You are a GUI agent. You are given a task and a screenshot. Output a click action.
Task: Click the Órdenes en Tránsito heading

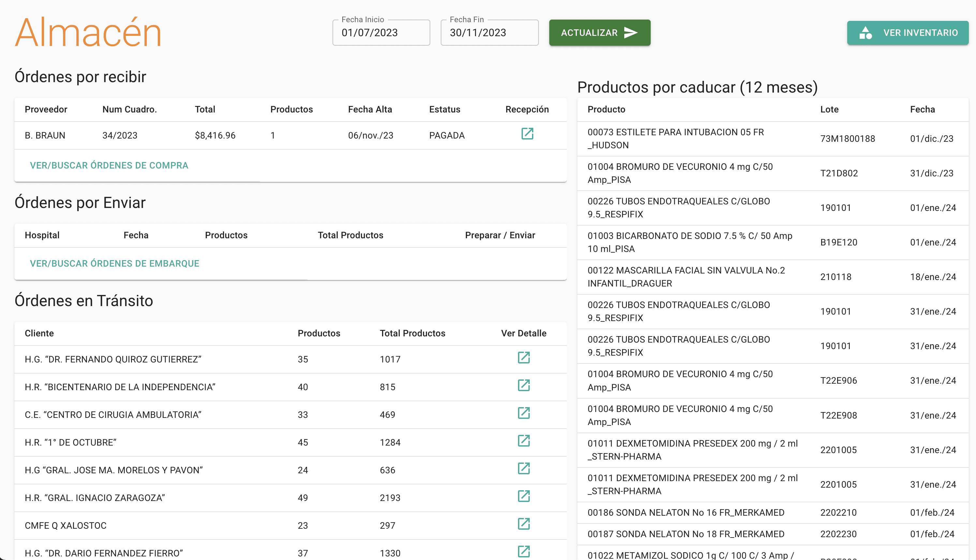pos(84,301)
